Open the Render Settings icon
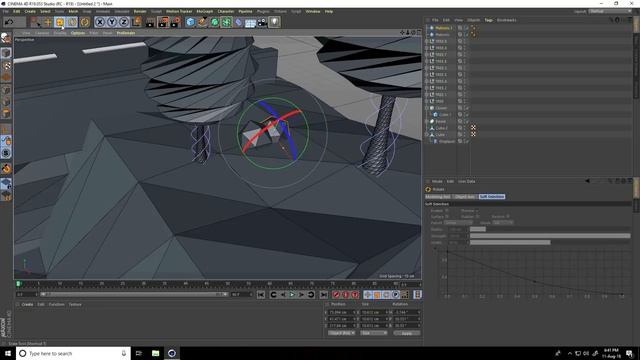Viewport: 640px width, 360px height. click(x=175, y=22)
